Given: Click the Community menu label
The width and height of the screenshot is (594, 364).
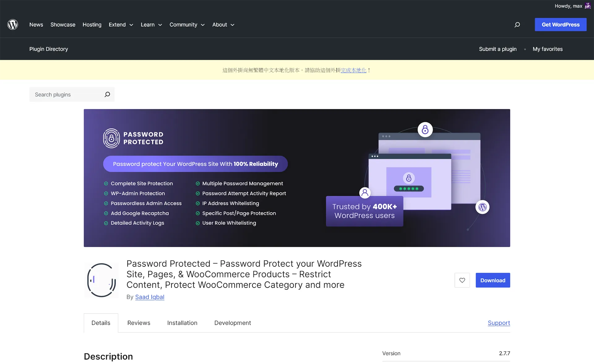Looking at the screenshot, I should (183, 24).
